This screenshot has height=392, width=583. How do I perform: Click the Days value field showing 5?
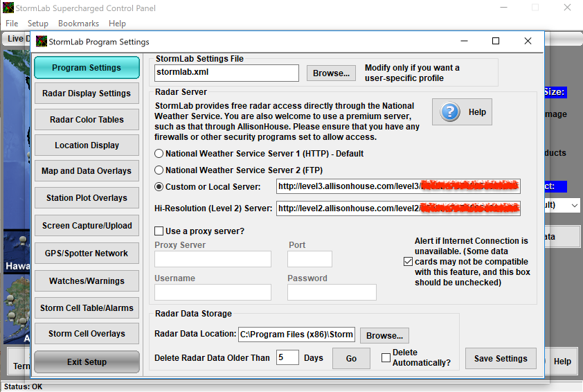(287, 357)
